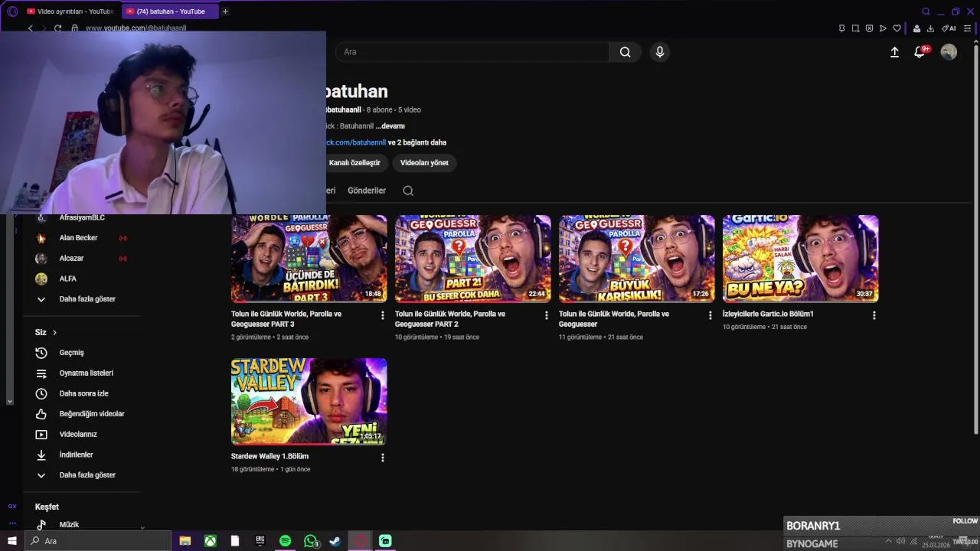The height and width of the screenshot is (551, 980).
Task: Open İndirilenler in sidebar
Action: click(75, 455)
